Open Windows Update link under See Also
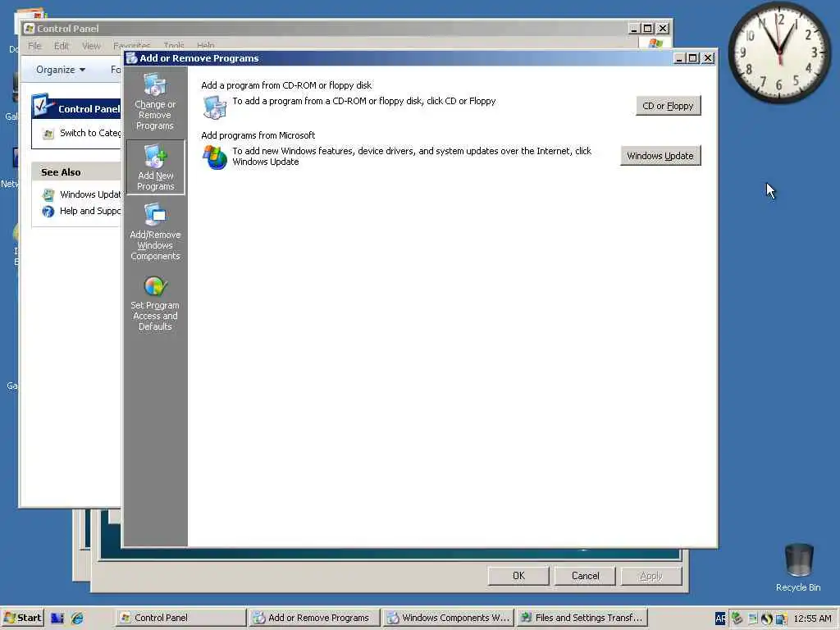Image resolution: width=840 pixels, height=630 pixels. (x=90, y=194)
